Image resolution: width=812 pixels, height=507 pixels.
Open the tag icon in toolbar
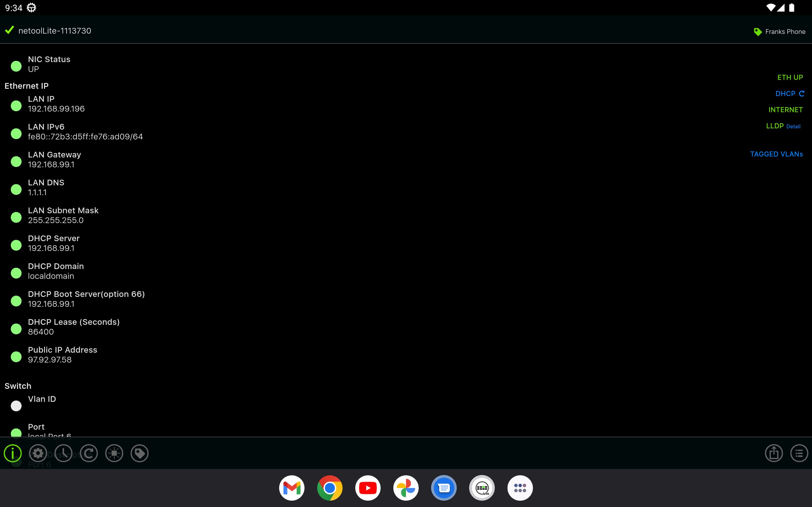coord(140,453)
